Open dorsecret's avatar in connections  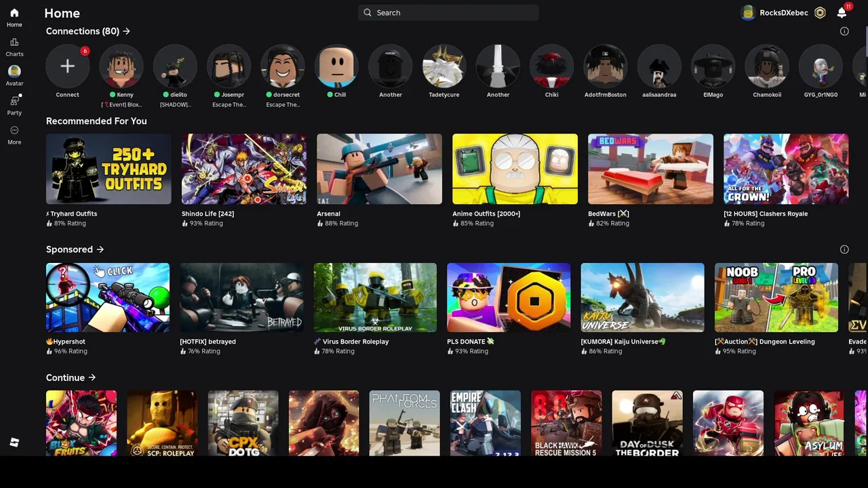[x=282, y=66]
